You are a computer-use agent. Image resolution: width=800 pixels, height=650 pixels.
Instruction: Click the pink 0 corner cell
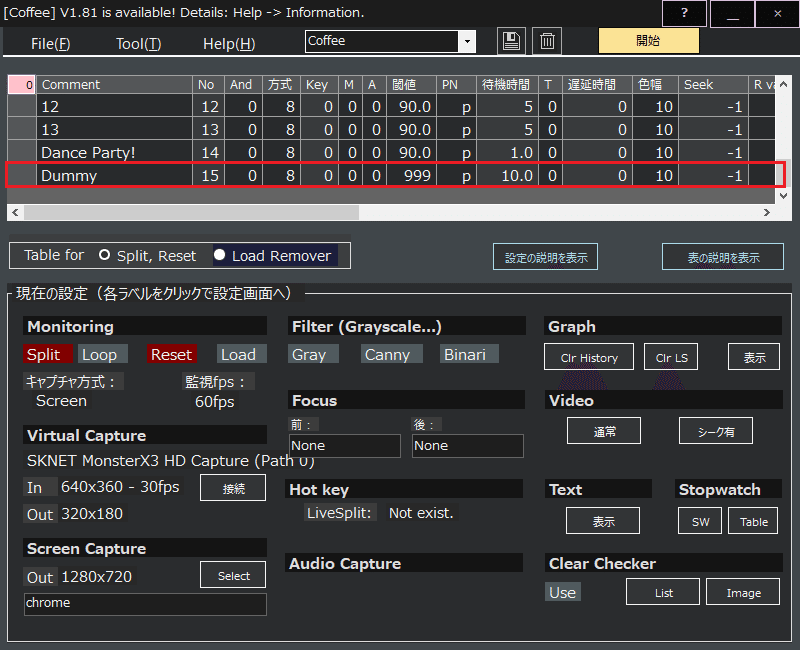[x=21, y=85]
